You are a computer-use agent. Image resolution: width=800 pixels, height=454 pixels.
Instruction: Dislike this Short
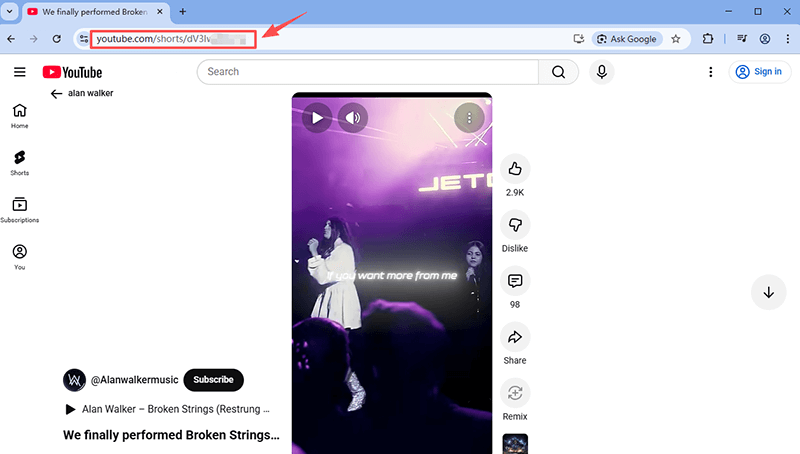(x=515, y=225)
